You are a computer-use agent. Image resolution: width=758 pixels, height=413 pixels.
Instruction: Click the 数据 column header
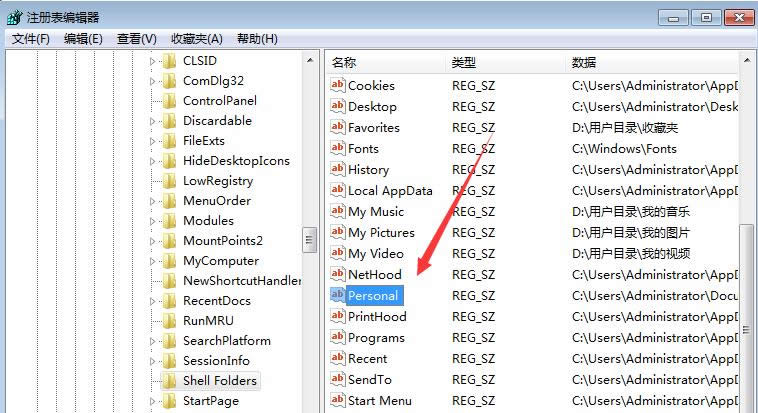(x=584, y=63)
